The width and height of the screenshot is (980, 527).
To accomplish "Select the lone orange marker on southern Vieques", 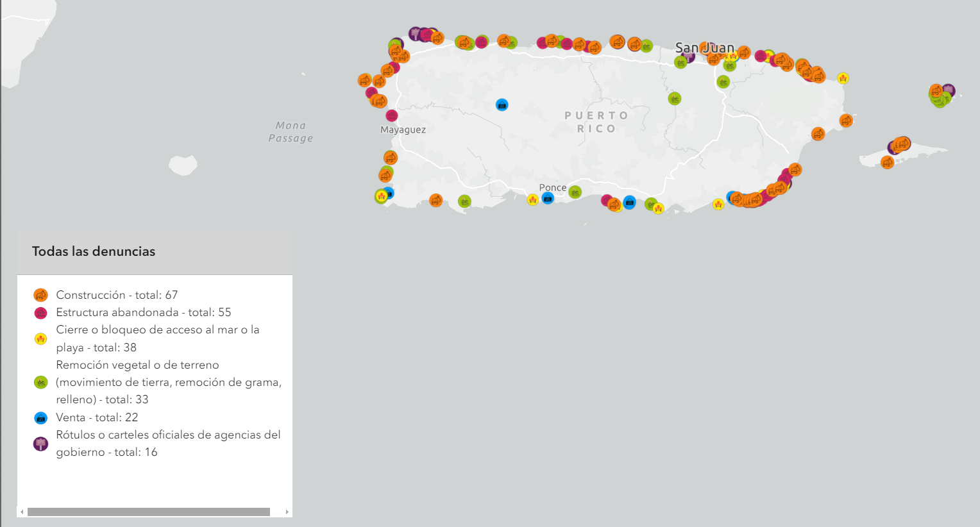I will point(888,162).
